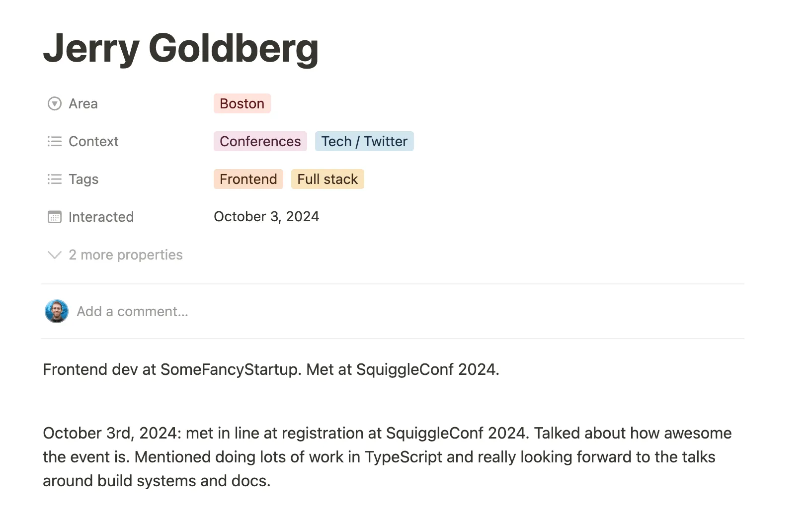Click the user avatar next to comment box
The image size is (812, 532).
point(56,311)
